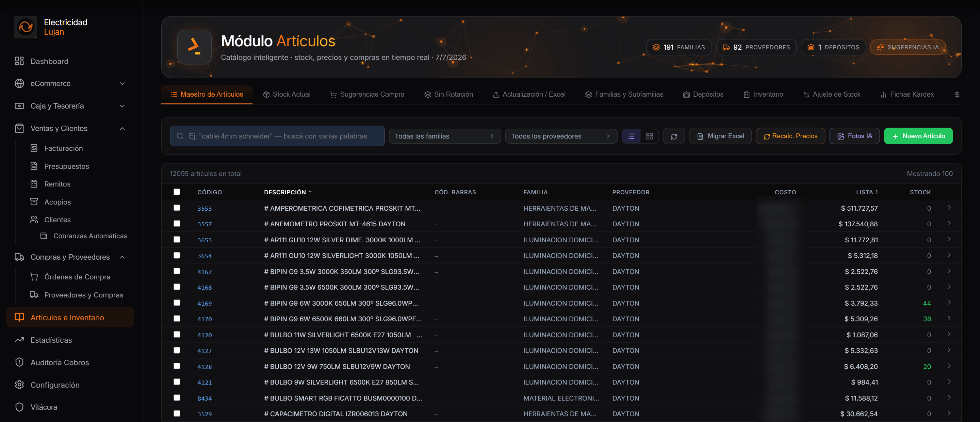The image size is (980, 422).
Task: Click the Electricidad Lujan logo icon
Action: pyautogui.click(x=26, y=27)
